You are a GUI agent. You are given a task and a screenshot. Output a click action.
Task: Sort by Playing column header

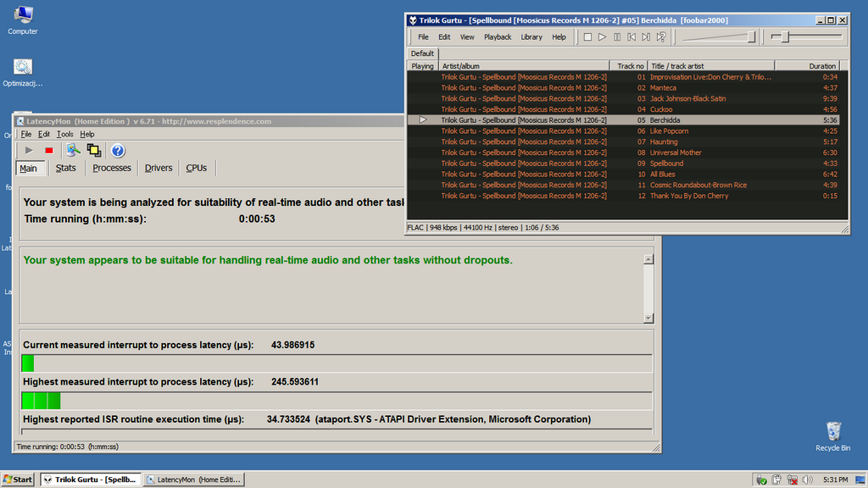422,66
